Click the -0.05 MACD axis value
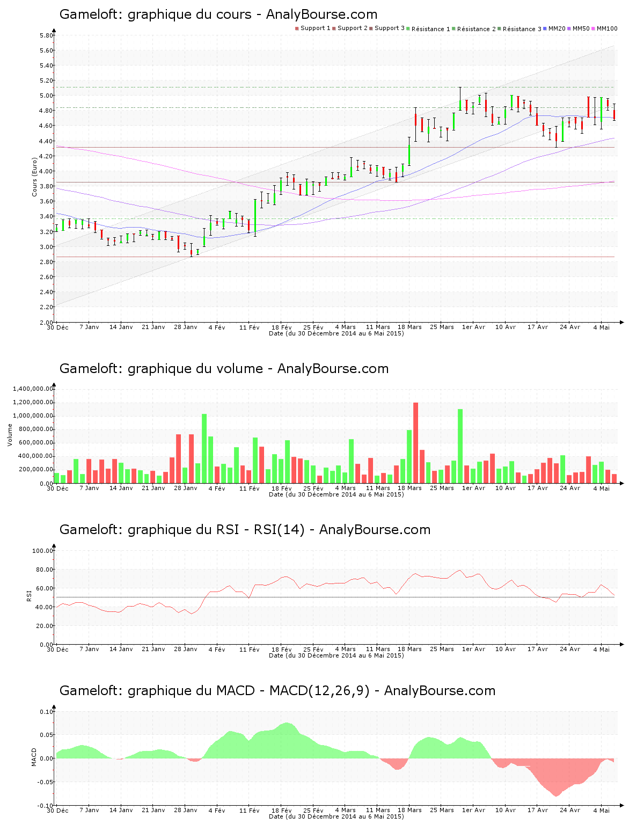Image resolution: width=644 pixels, height=832 pixels. tap(45, 782)
